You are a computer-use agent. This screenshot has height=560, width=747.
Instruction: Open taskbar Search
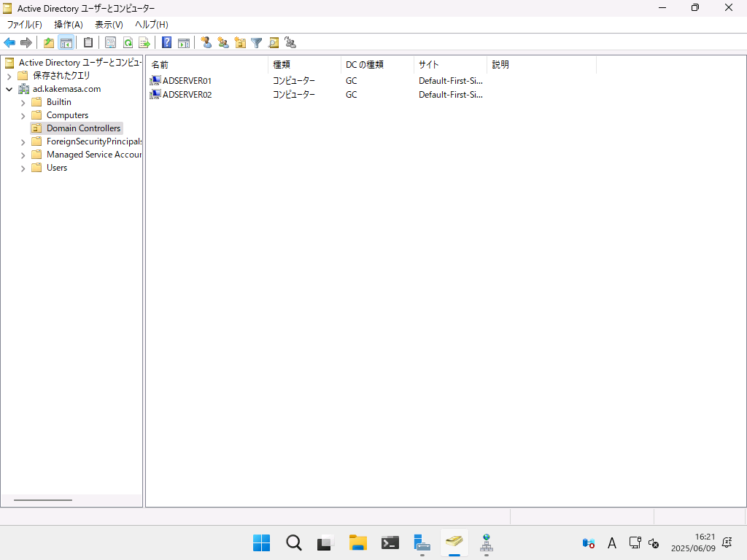point(294,542)
